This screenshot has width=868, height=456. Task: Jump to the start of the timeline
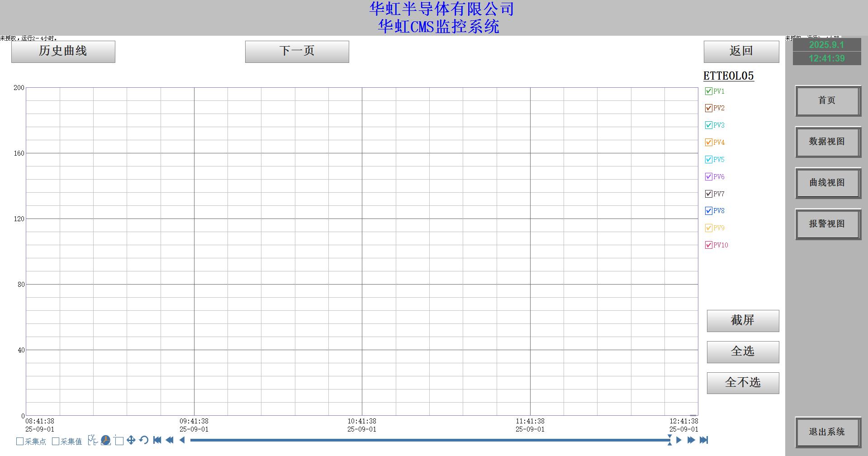(x=157, y=440)
